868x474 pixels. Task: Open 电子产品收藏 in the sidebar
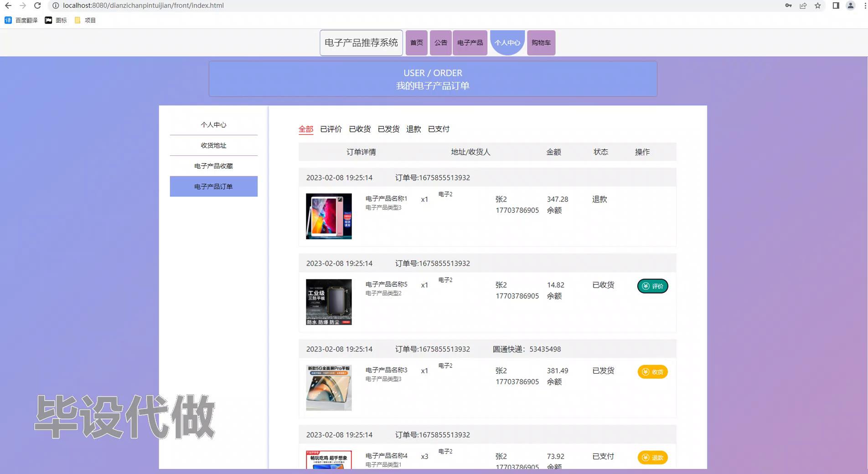(213, 166)
